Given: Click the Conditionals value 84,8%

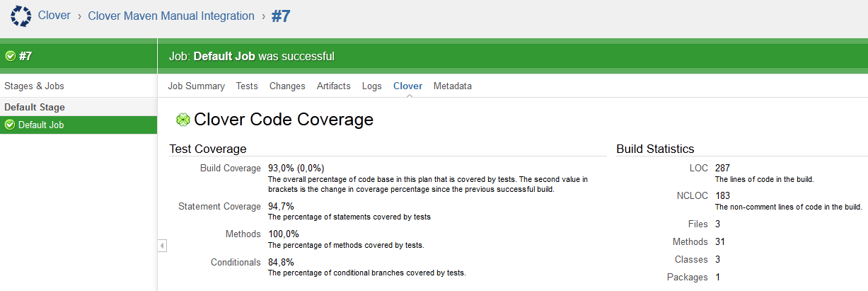Looking at the screenshot, I should 281,262.
